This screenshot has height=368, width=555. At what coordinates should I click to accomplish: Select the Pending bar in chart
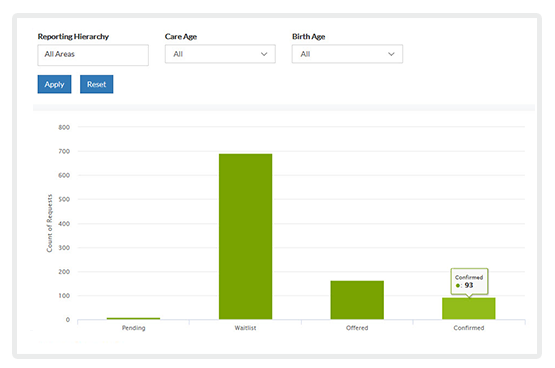133,318
